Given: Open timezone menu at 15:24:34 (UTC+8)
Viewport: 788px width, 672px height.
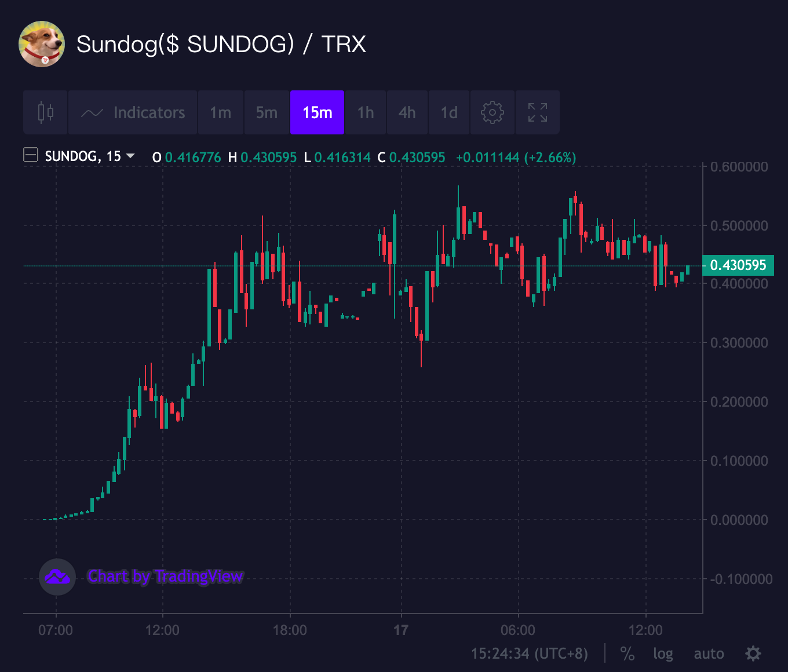Looking at the screenshot, I should coord(530,653).
